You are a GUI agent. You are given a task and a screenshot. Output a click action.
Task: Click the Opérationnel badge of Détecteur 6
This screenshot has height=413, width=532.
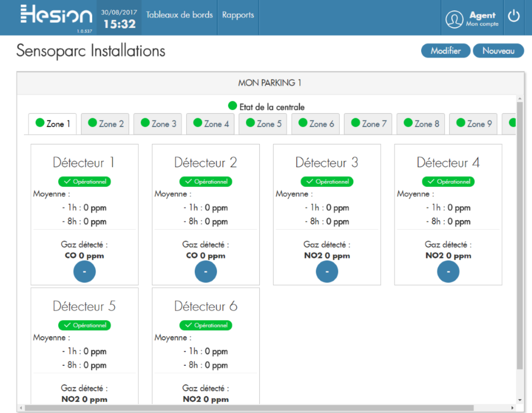click(206, 325)
